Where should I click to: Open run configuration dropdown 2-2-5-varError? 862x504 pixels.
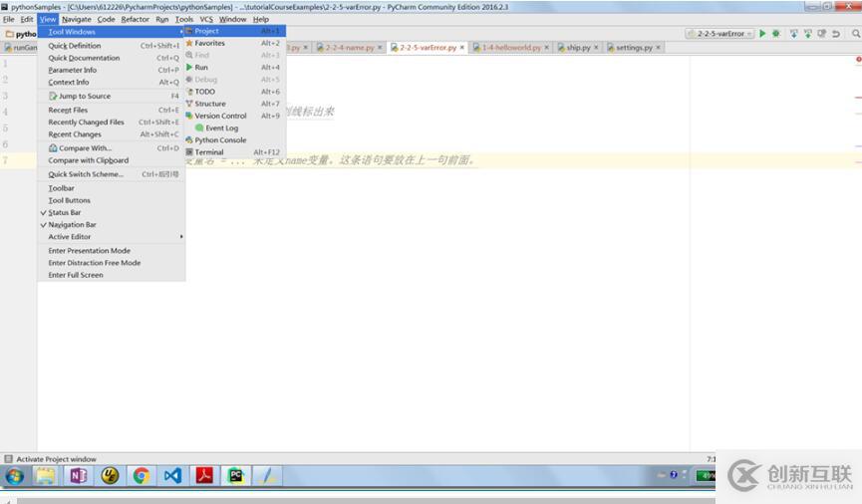point(719,34)
